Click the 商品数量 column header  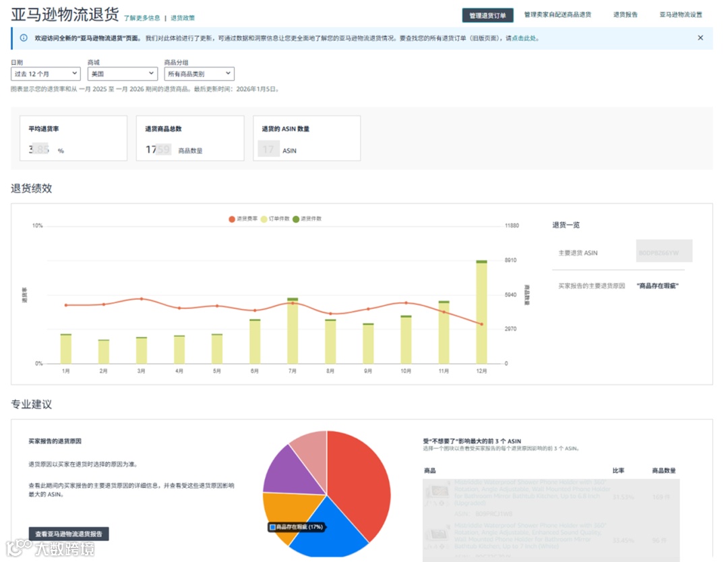(663, 470)
